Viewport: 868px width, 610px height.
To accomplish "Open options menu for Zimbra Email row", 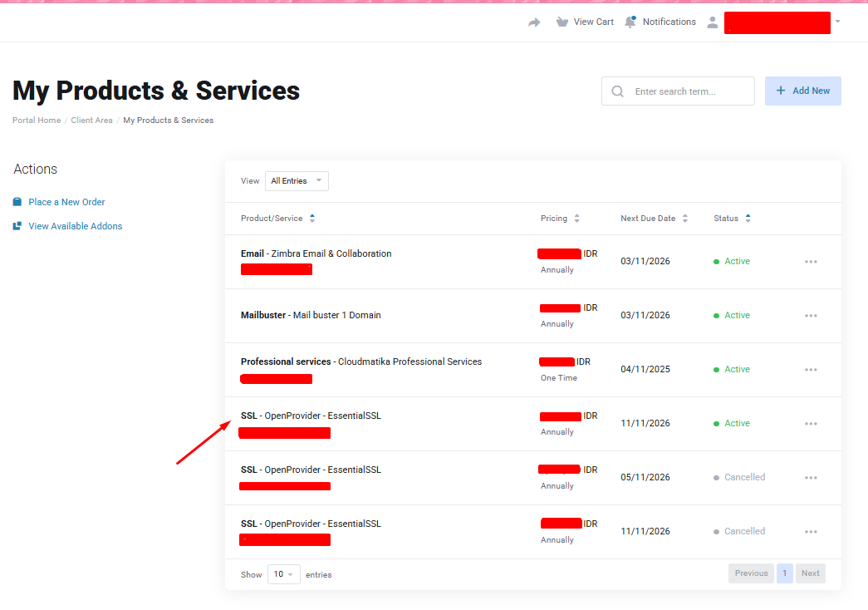I will 811,262.
